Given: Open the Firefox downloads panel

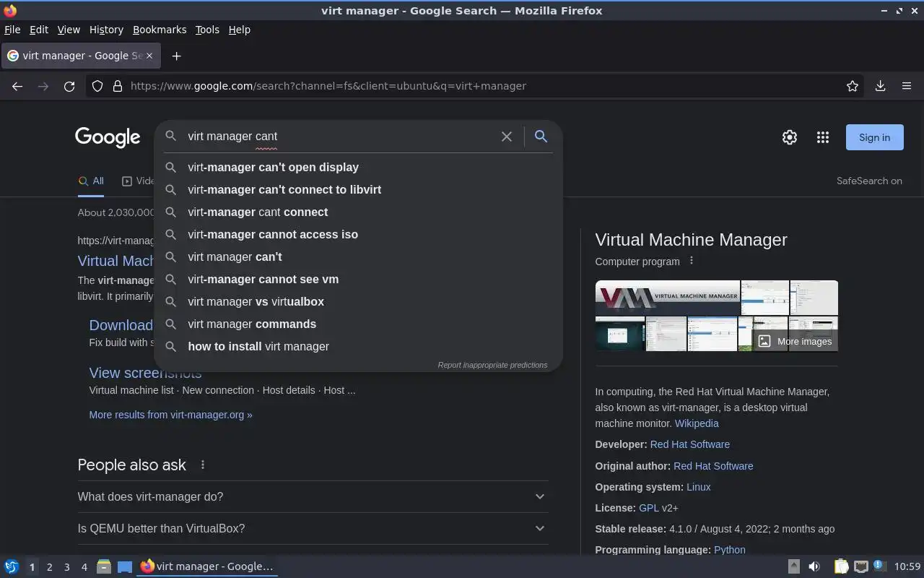Looking at the screenshot, I should pyautogui.click(x=880, y=86).
